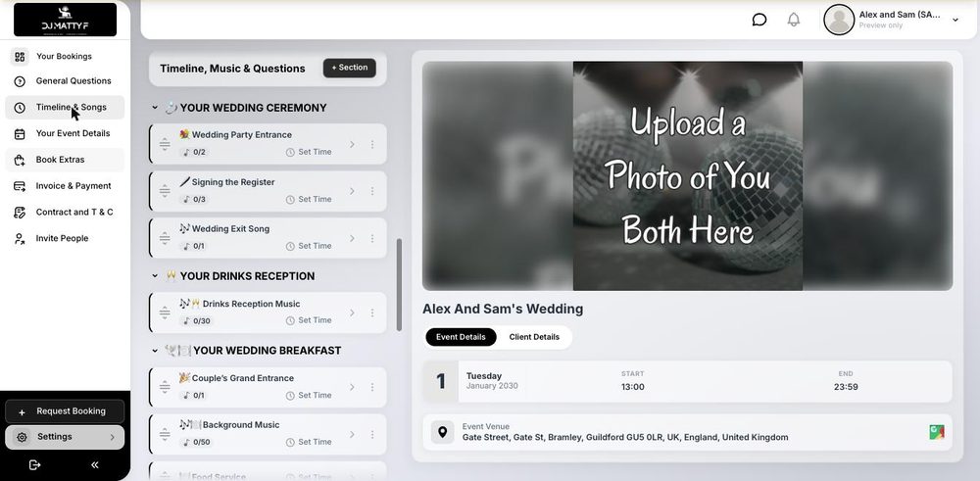Click drag handle on Couple's Grand Entrance
980x481 pixels.
(x=165, y=387)
